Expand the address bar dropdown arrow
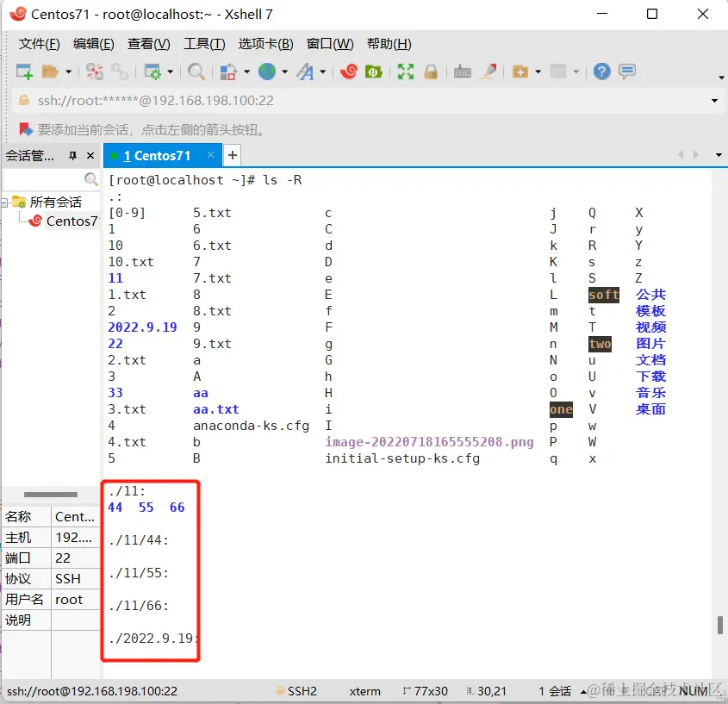The image size is (728, 704). click(x=714, y=101)
